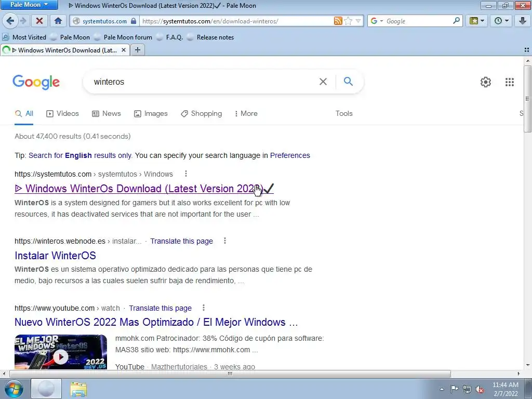This screenshot has height=399, width=532.
Task: Open the search Tools options
Action: [x=344, y=114]
